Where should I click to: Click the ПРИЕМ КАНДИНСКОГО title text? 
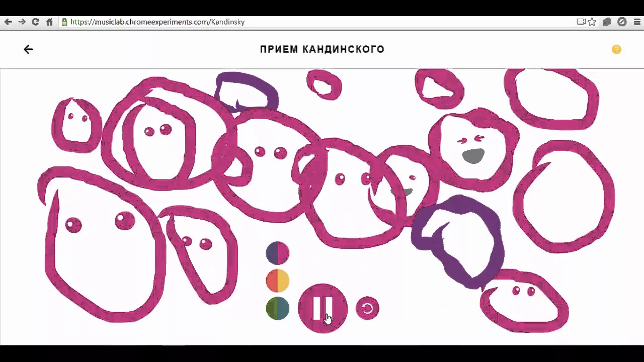pos(322,49)
